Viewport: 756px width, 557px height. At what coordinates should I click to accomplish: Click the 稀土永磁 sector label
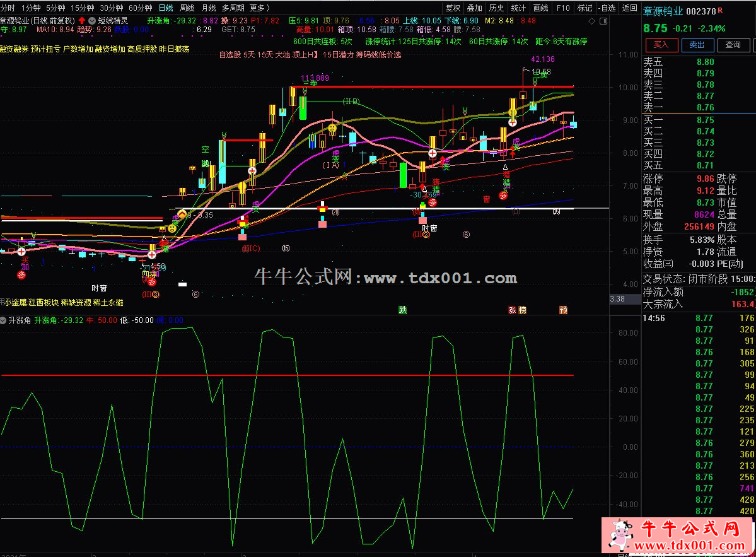point(108,302)
